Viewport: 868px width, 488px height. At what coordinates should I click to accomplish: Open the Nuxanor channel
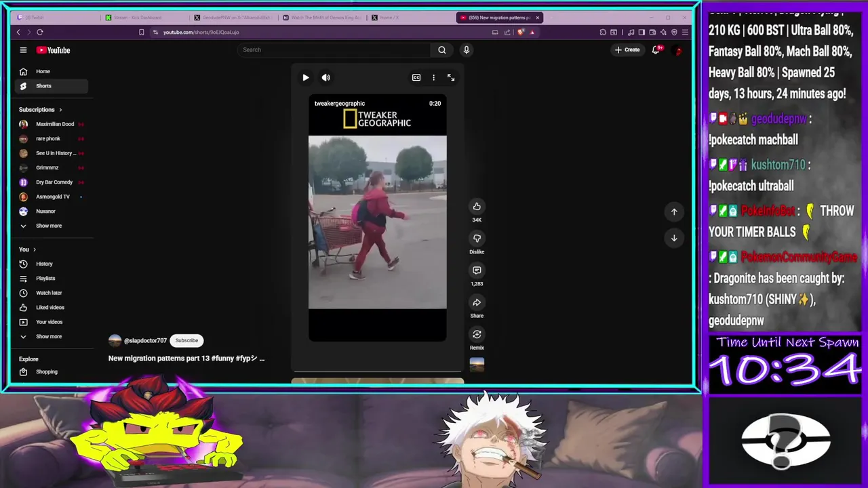(52, 211)
